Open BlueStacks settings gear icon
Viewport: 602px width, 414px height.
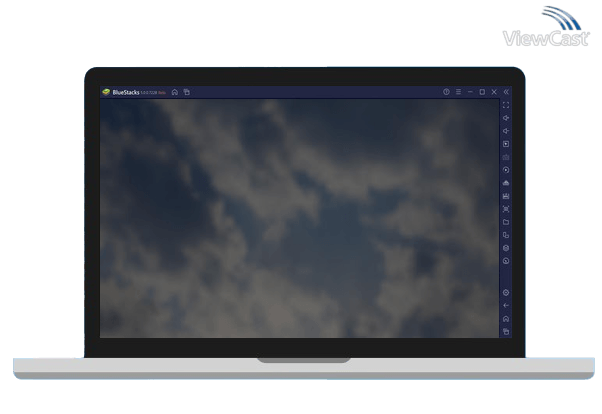point(506,292)
